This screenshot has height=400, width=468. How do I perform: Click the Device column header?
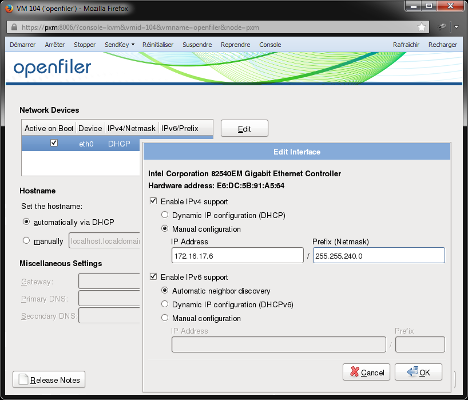pyautogui.click(x=90, y=128)
